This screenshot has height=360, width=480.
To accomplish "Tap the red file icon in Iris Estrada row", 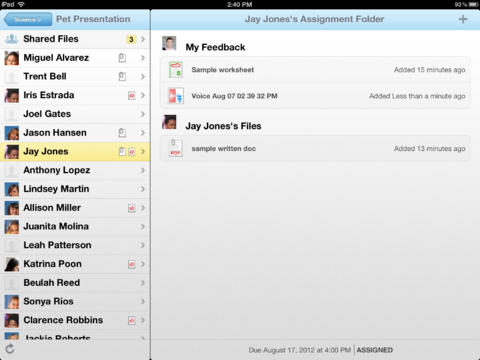I will pyautogui.click(x=132, y=96).
